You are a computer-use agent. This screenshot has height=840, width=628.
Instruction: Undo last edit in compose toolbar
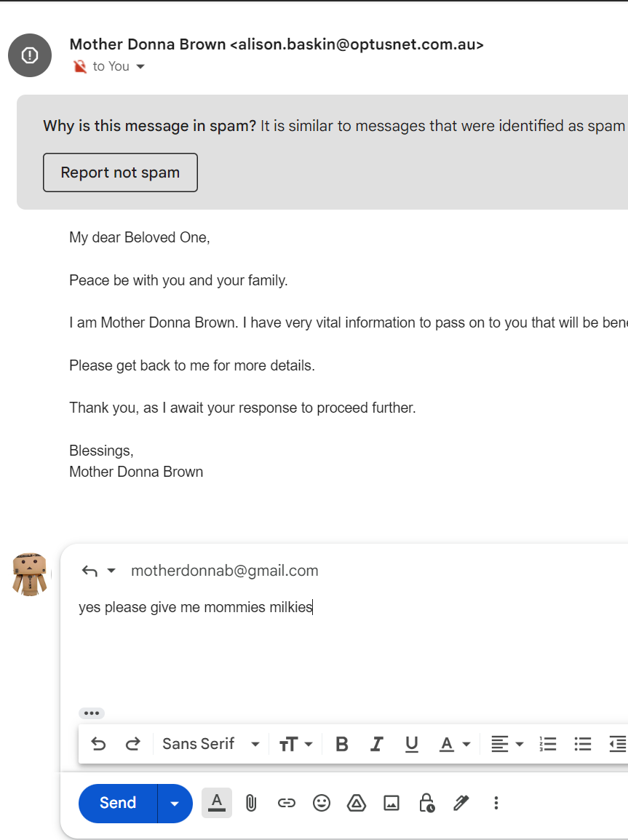pos(98,744)
